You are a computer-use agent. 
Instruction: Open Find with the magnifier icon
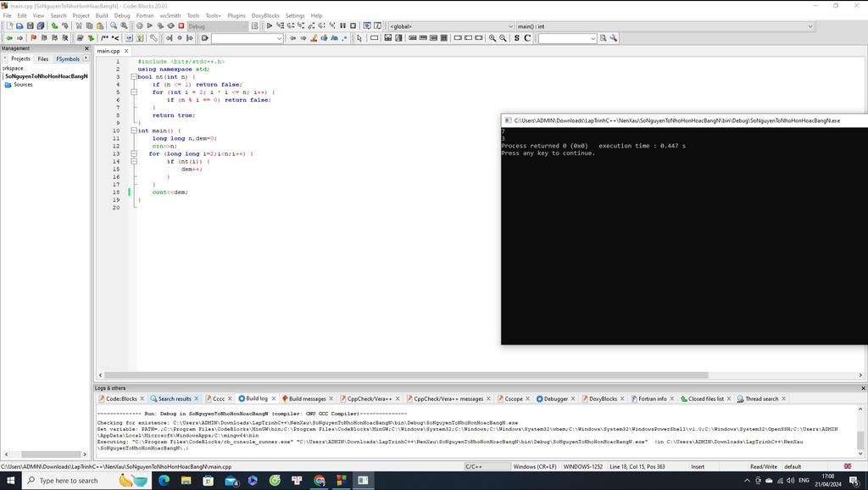[114, 26]
